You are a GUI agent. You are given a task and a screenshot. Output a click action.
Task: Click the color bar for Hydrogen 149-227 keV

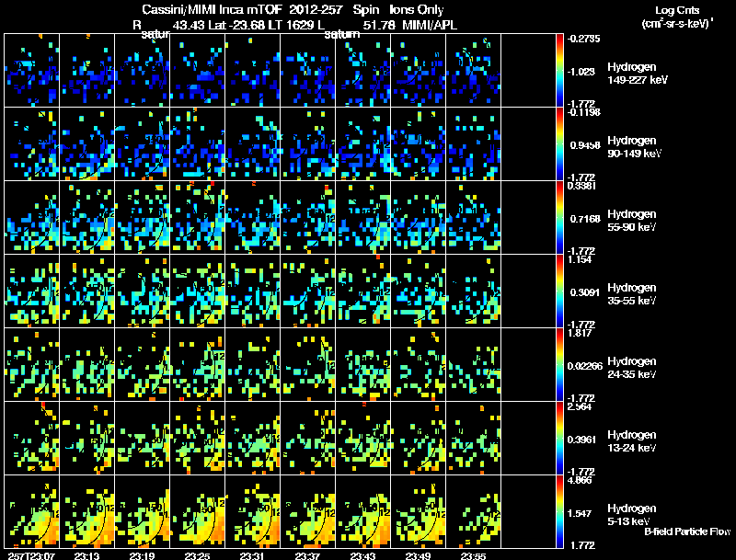click(559, 71)
